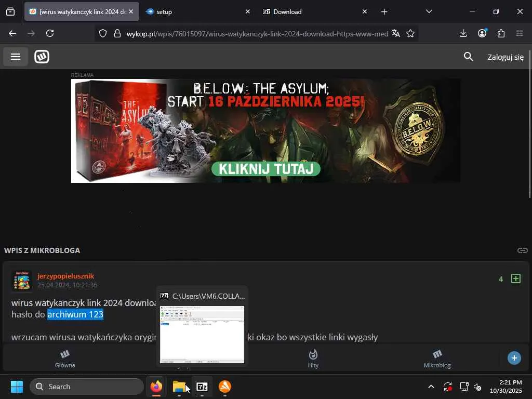Expand the list all tabs dropdown
The image size is (532, 399).
tap(429, 11)
